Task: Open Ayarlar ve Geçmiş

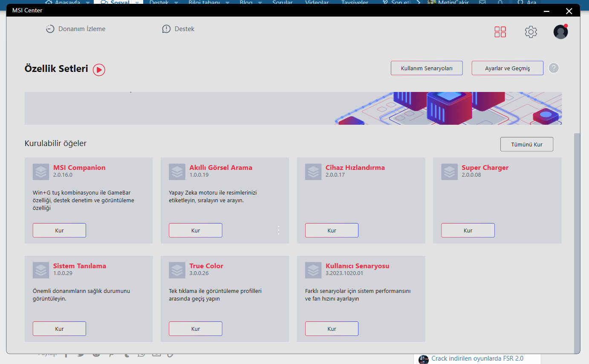Action: [x=507, y=68]
